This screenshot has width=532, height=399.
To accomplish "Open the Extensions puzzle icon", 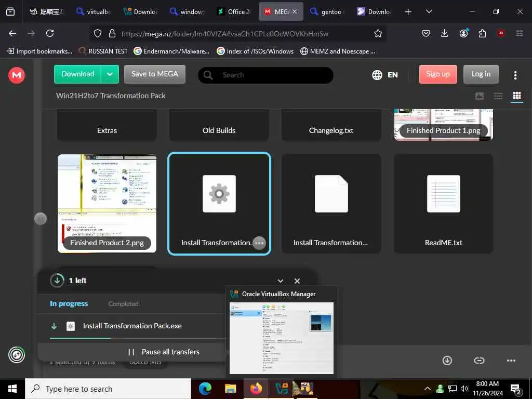I will coord(482,33).
